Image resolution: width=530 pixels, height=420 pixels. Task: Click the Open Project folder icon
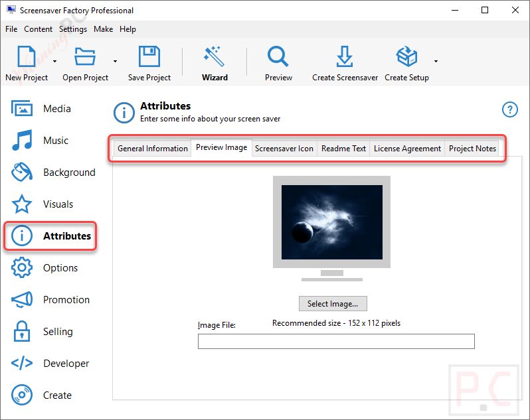85,56
